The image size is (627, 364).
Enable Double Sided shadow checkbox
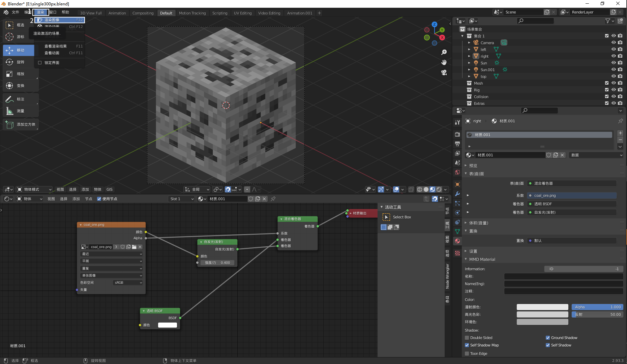coord(467,338)
